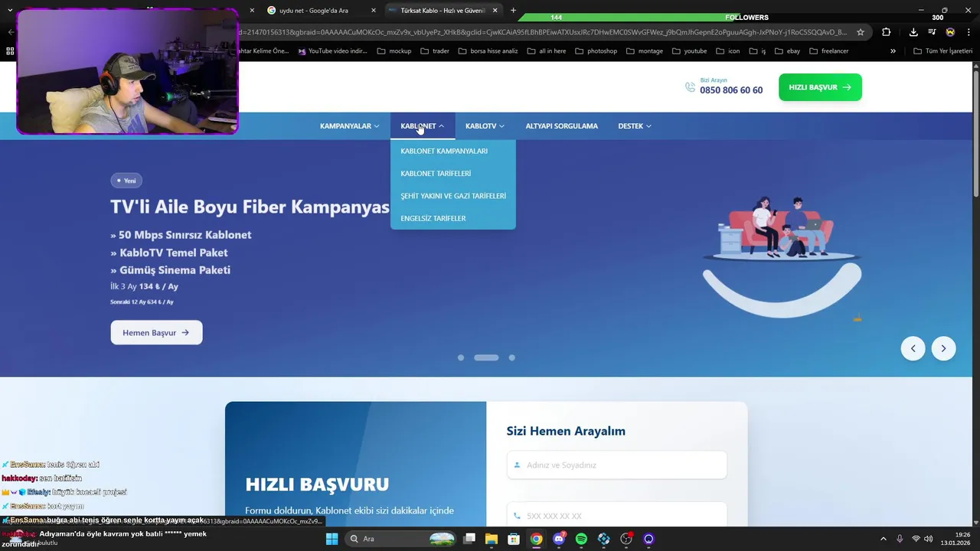Open 'borsa hisse analiz' bookmarks folder

[x=488, y=51]
